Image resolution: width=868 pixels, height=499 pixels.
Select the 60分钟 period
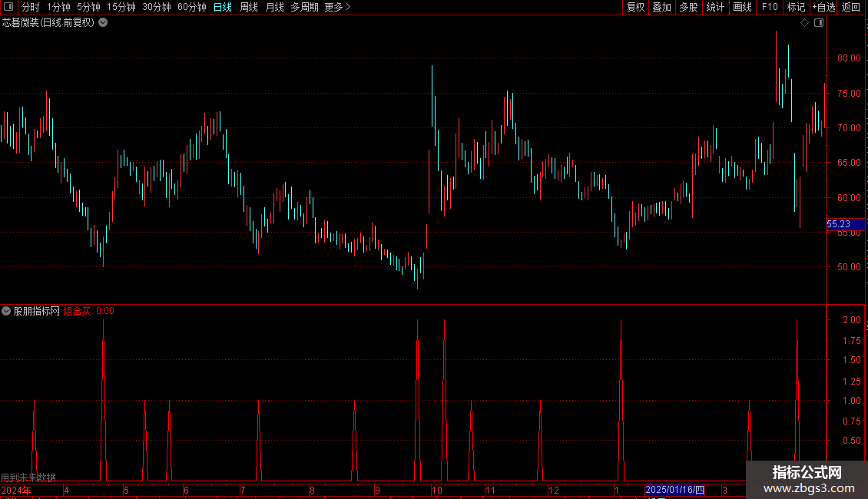191,7
